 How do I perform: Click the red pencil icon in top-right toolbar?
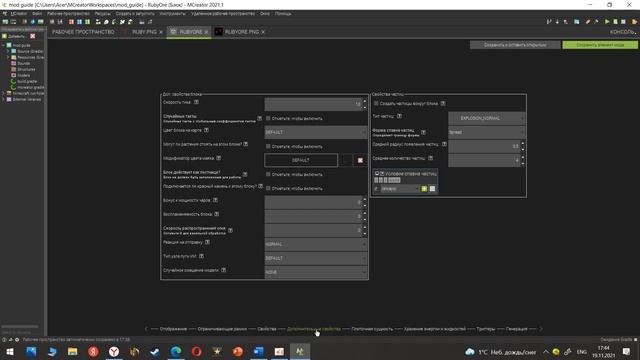point(588,22)
